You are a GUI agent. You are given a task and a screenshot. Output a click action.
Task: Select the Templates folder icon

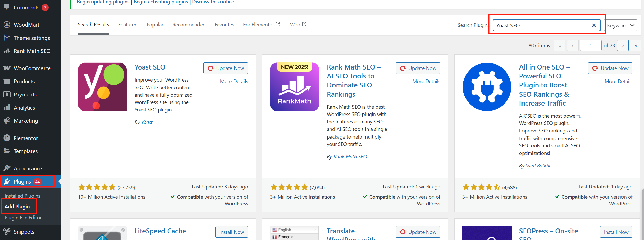(x=7, y=151)
